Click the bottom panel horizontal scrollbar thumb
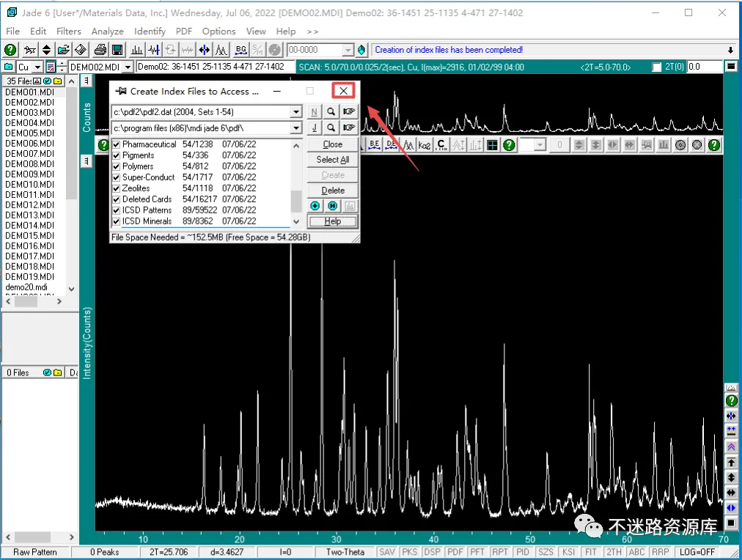 (32, 537)
